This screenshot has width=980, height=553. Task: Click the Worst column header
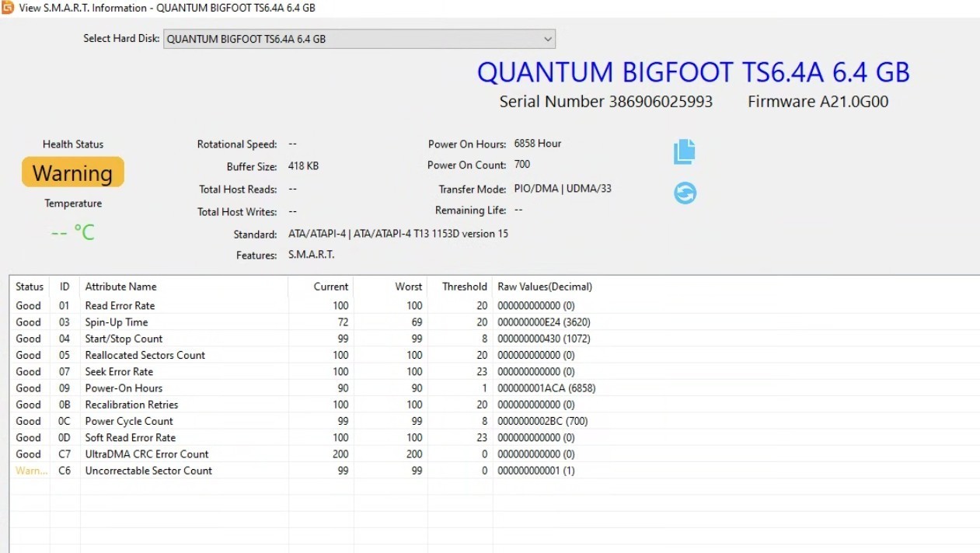pyautogui.click(x=391, y=287)
